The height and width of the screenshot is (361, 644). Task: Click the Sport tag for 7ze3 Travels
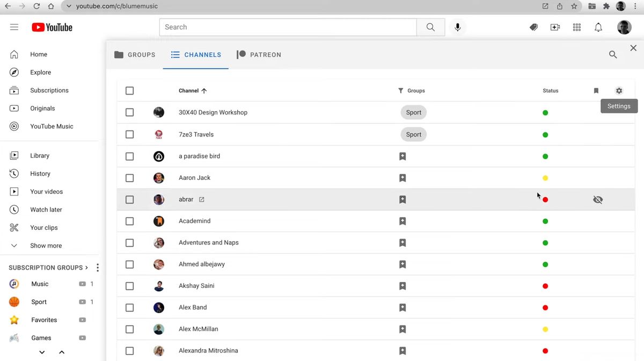point(413,135)
